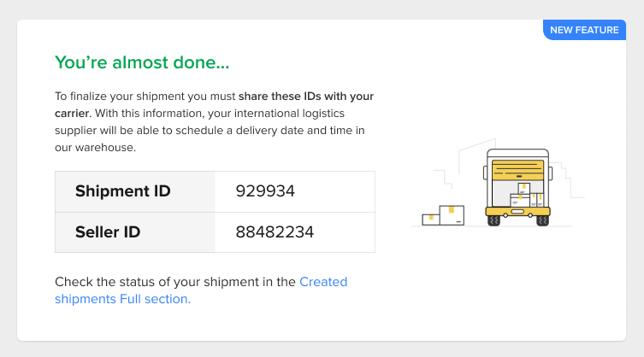Click the small box left of the large box
Image resolution: width=644 pixels, height=357 pixels.
(x=430, y=219)
